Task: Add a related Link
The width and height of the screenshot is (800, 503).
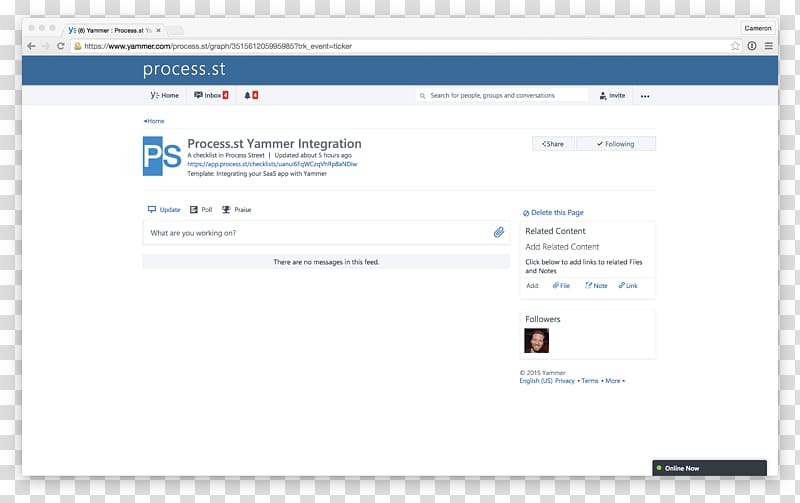Action: point(628,286)
